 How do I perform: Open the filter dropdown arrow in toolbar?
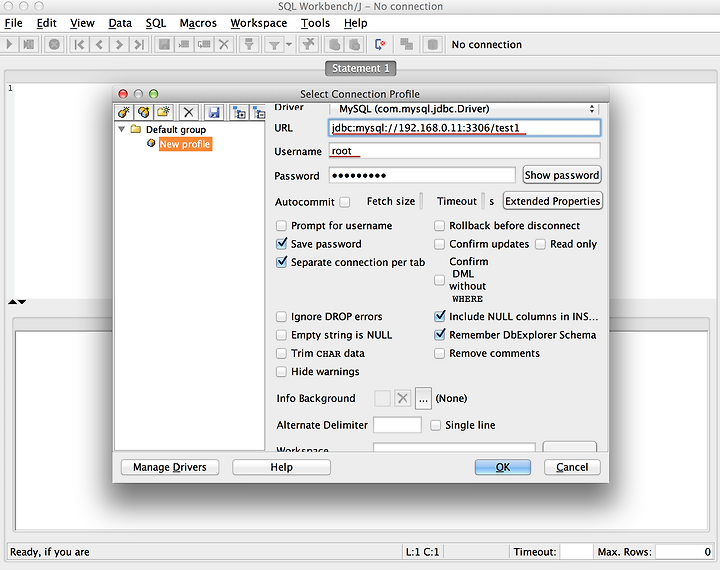tap(289, 45)
